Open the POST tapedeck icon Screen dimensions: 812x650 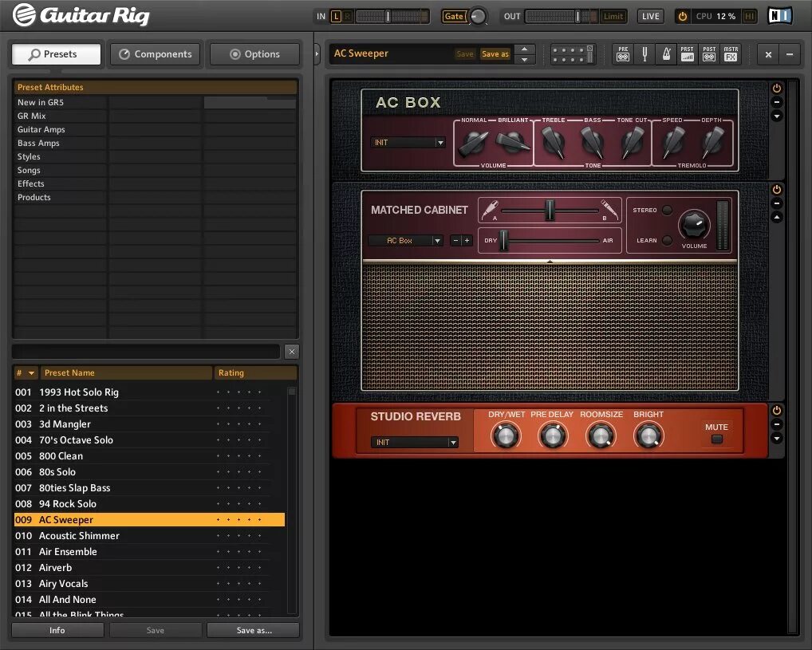point(708,53)
